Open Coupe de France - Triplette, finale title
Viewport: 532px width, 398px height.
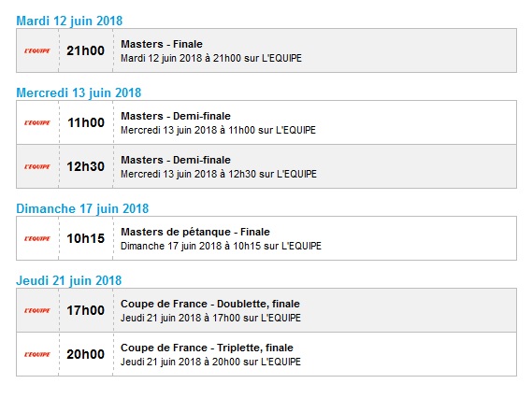coord(207,348)
